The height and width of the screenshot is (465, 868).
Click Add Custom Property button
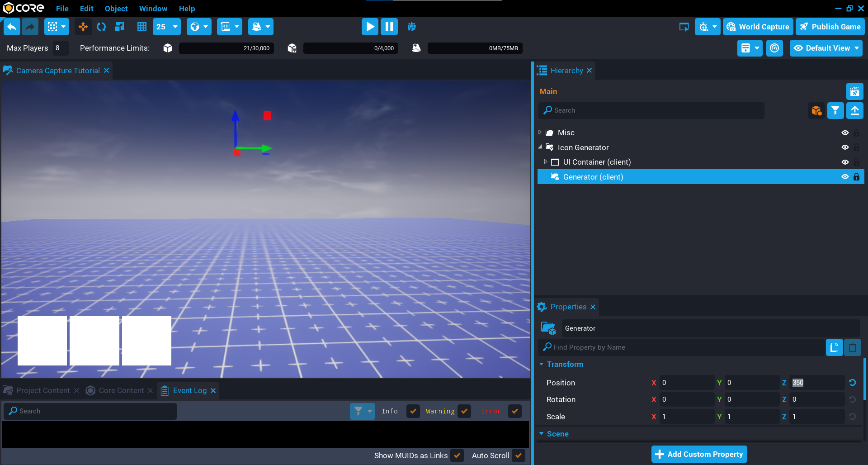click(x=699, y=454)
